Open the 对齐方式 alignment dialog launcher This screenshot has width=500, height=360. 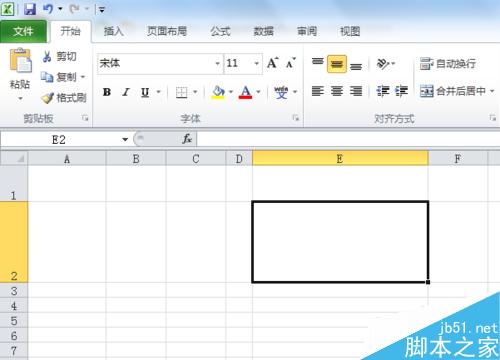493,117
